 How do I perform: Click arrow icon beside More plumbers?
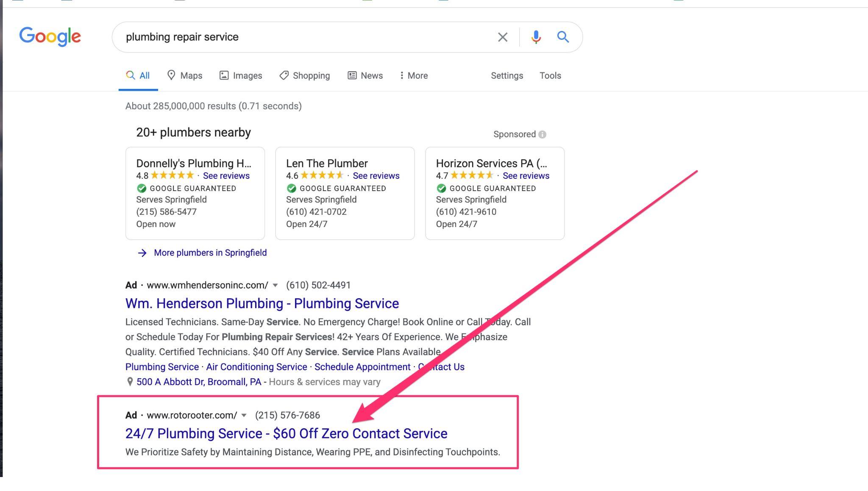pos(142,253)
